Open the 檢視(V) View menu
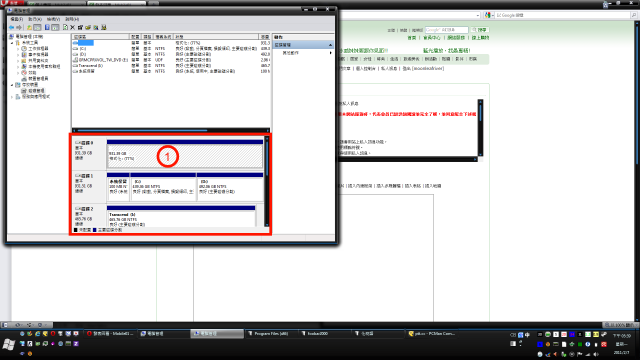Viewport: 640px width, 360px height. 53,19
